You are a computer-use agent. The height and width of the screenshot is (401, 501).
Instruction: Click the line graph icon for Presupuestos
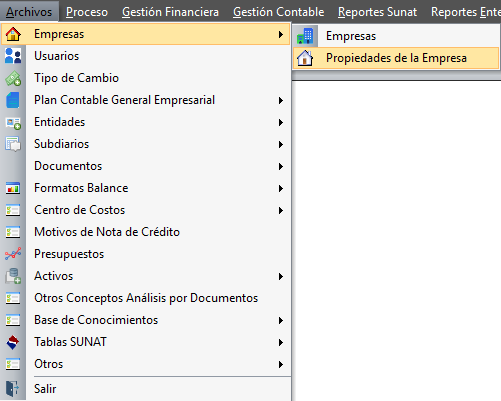click(x=13, y=254)
